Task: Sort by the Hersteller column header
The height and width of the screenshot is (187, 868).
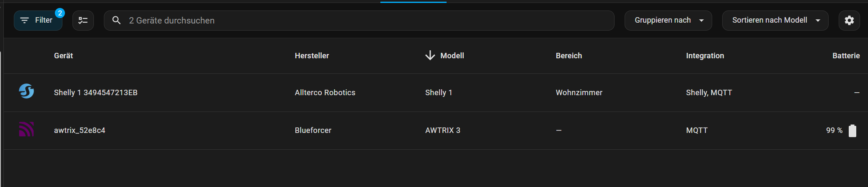Action: 312,56
